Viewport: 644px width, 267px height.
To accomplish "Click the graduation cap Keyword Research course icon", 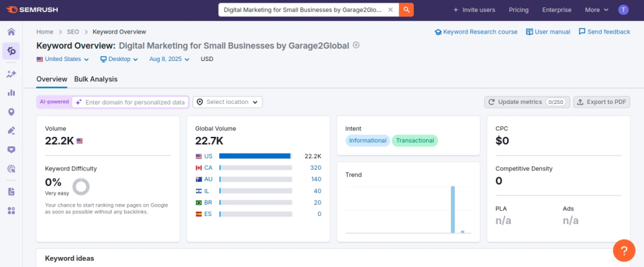I will point(438,32).
